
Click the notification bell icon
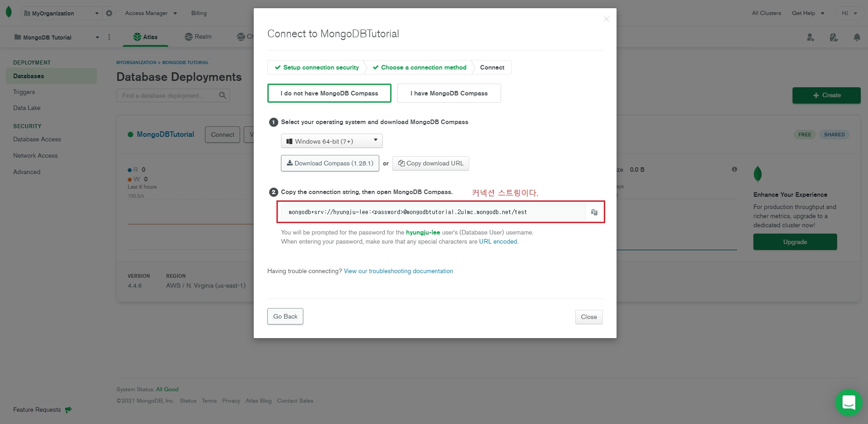click(857, 37)
